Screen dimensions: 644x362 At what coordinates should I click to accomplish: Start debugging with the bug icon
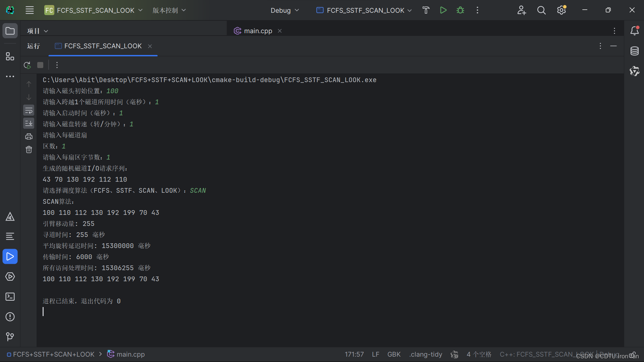click(x=460, y=10)
